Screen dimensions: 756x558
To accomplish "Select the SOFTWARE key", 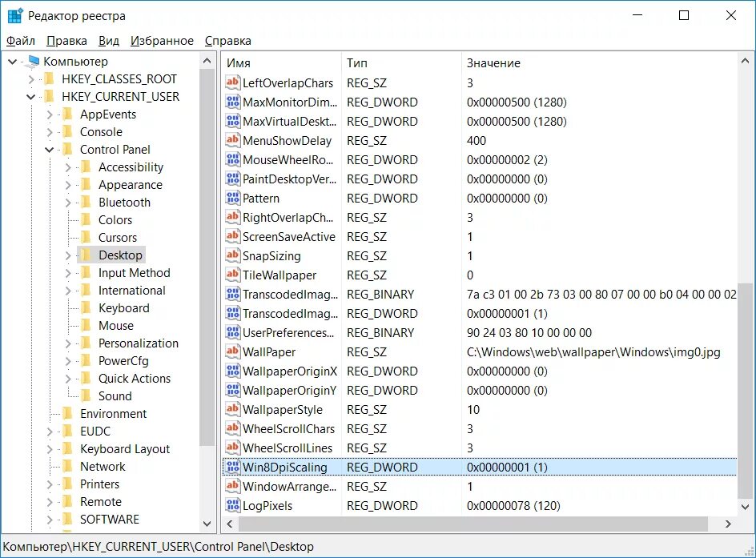I will [x=110, y=520].
